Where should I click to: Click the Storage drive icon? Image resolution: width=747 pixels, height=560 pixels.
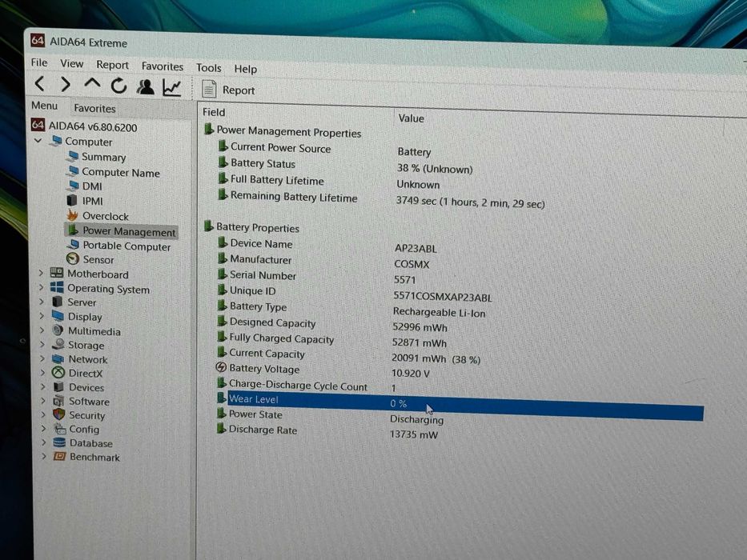click(58, 344)
